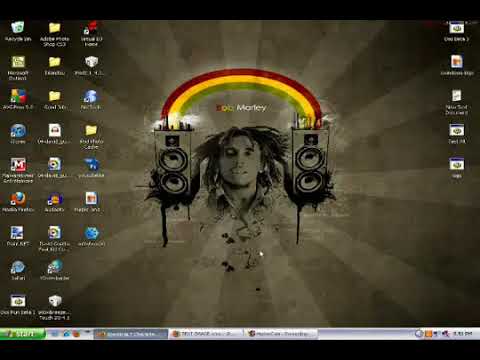The image size is (480, 360).
Task: Click the green Start button
Action: tap(23, 334)
